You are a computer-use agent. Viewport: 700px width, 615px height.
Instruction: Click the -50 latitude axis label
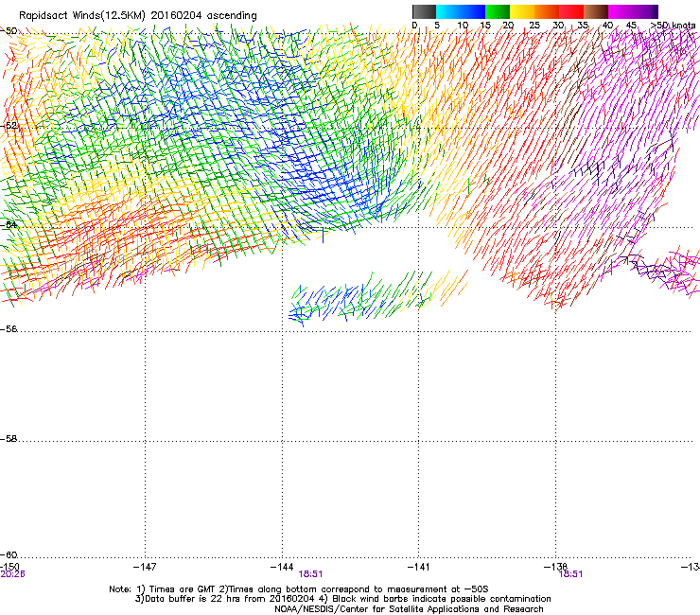tap(9, 31)
